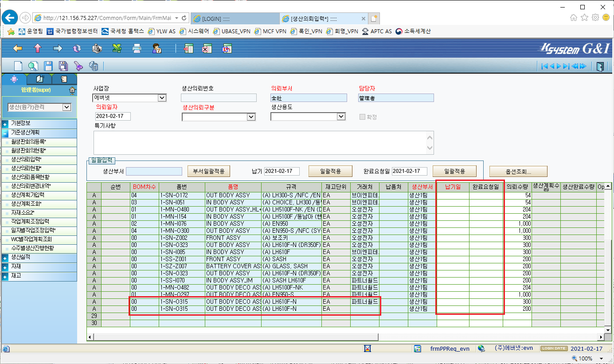Click the trash can delete icon
Screen dimensions: 614x364
94,66
